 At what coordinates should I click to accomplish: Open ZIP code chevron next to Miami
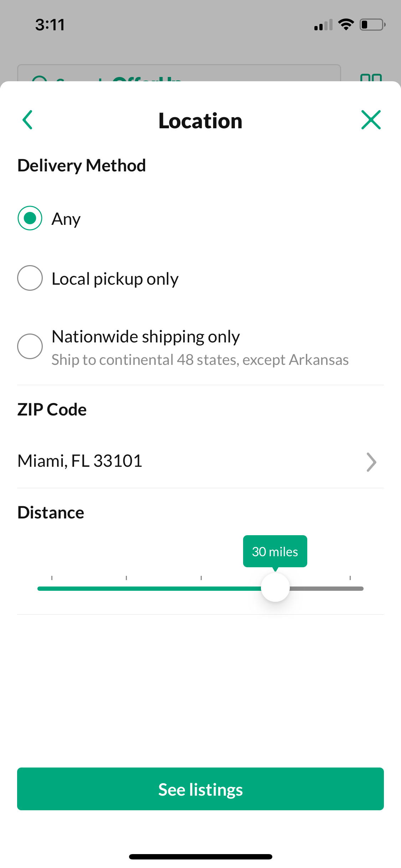pyautogui.click(x=371, y=462)
